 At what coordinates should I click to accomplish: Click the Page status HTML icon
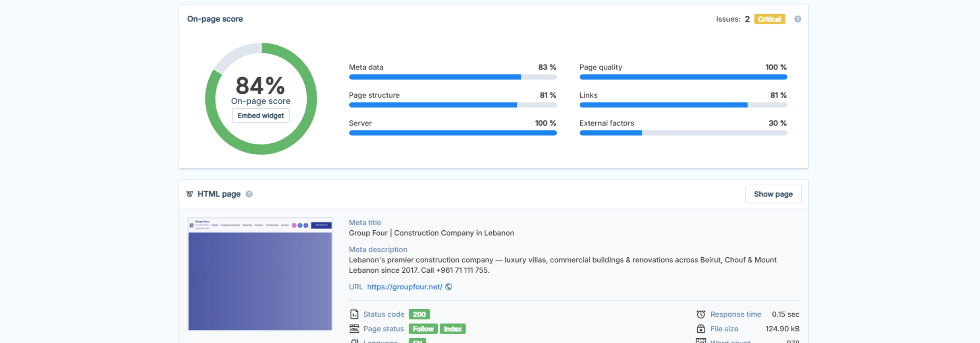tap(354, 329)
